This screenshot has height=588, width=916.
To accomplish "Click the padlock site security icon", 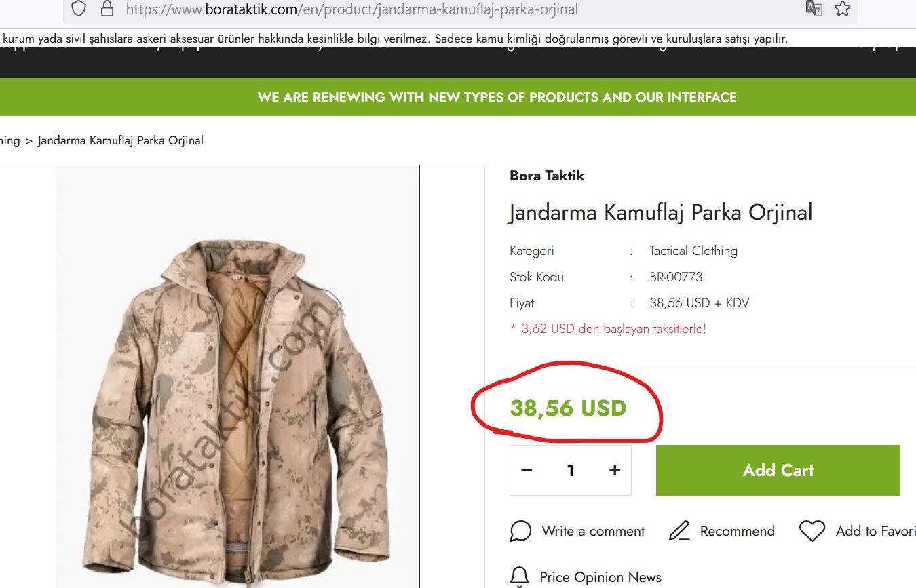I will pos(107,9).
